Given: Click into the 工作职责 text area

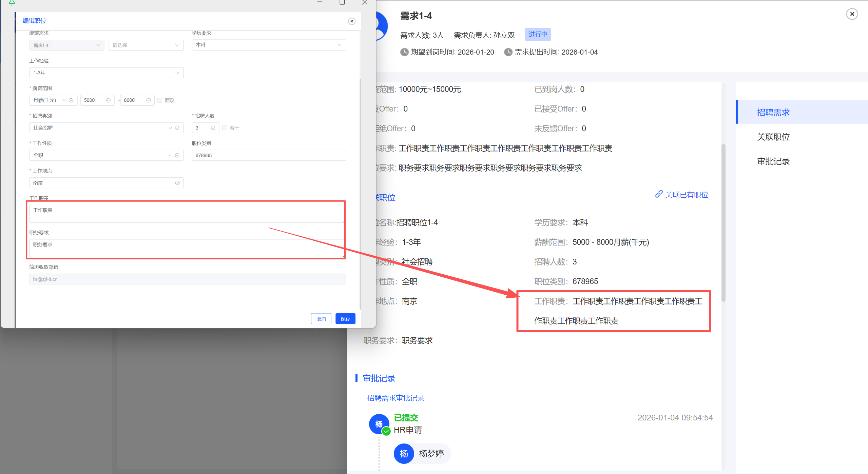Looking at the screenshot, I should pos(187,214).
